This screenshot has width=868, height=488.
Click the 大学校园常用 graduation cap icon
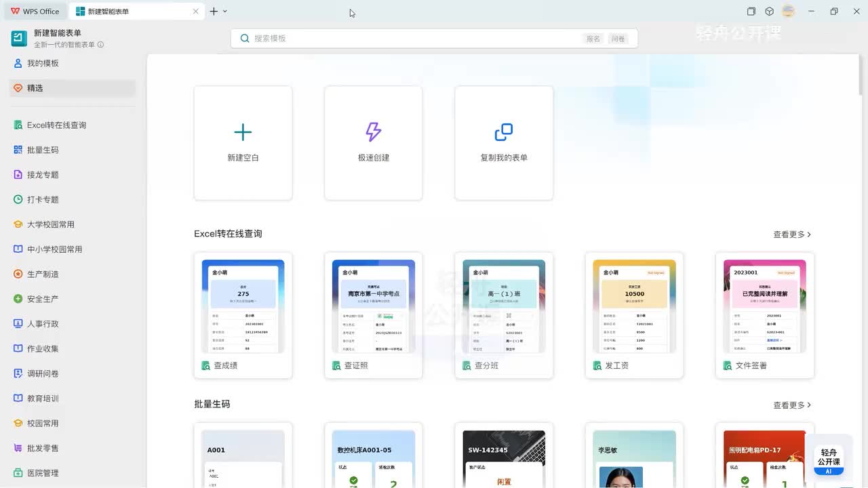(x=18, y=224)
